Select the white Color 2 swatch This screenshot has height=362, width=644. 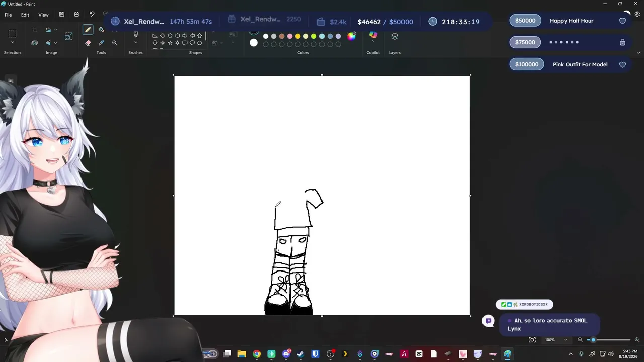coord(254,43)
